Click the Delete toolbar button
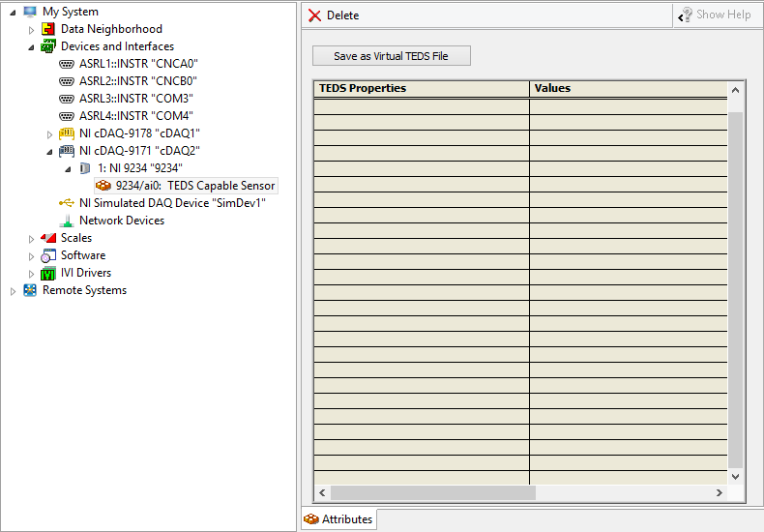The image size is (764, 532). point(334,15)
